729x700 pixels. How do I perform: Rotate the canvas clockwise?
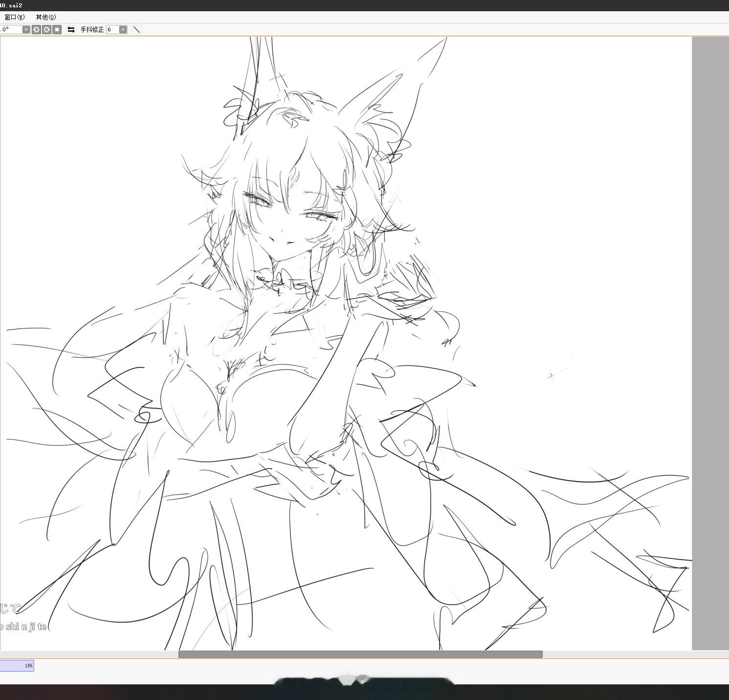point(46,30)
